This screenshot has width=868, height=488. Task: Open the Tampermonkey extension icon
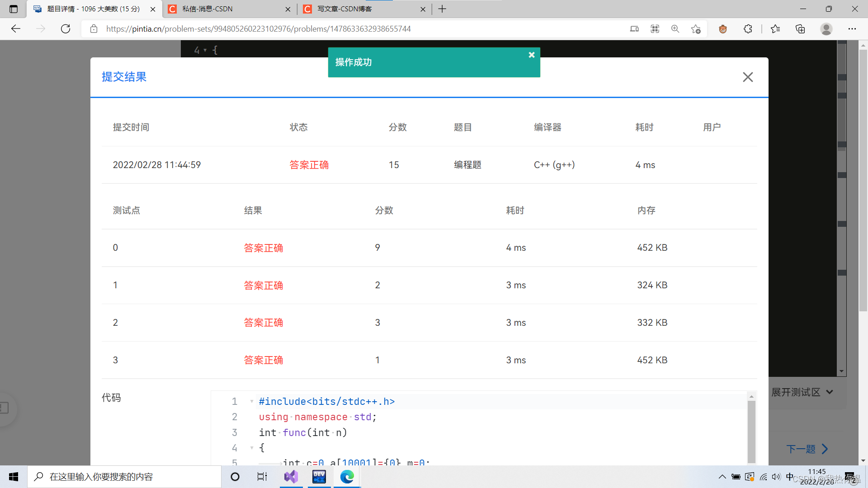(723, 29)
